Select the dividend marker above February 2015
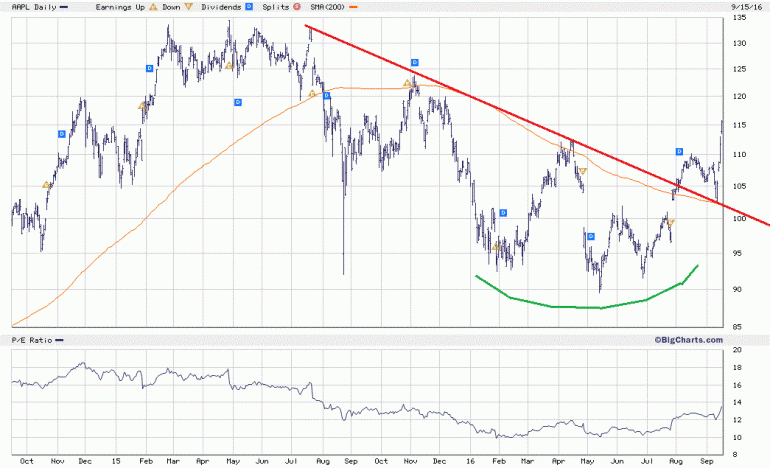This screenshot has height=468, width=770. click(x=150, y=68)
